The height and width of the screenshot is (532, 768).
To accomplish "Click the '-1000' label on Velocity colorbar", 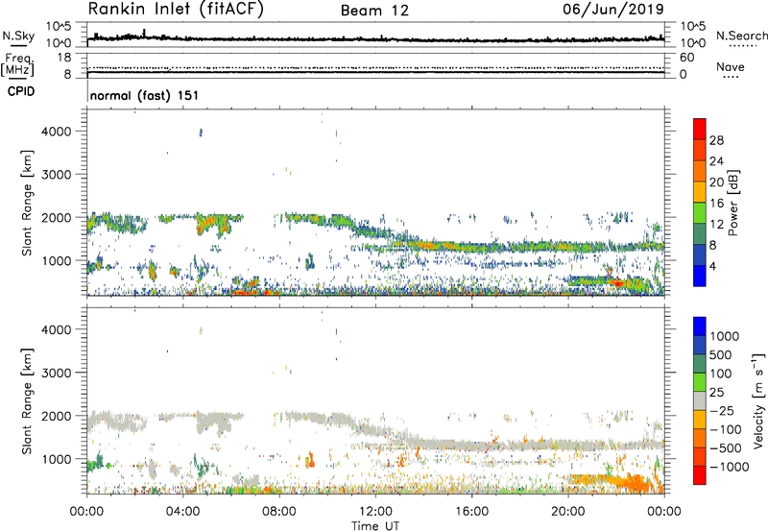I will tap(730, 467).
